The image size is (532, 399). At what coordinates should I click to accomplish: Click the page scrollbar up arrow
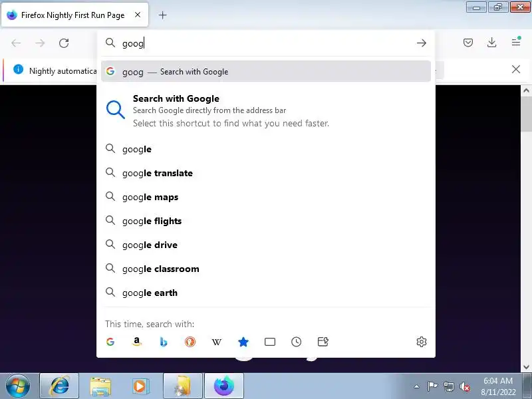coord(526,90)
